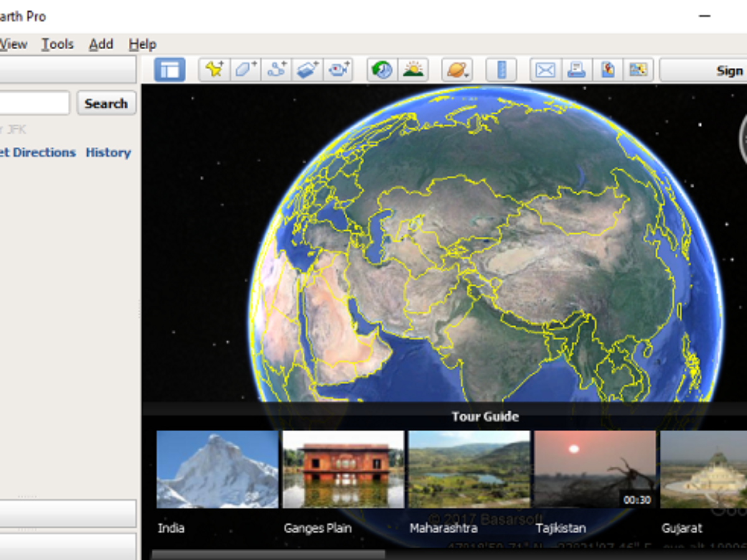Toggle historical imagery clock icon
The image size is (747, 560).
[x=382, y=70]
